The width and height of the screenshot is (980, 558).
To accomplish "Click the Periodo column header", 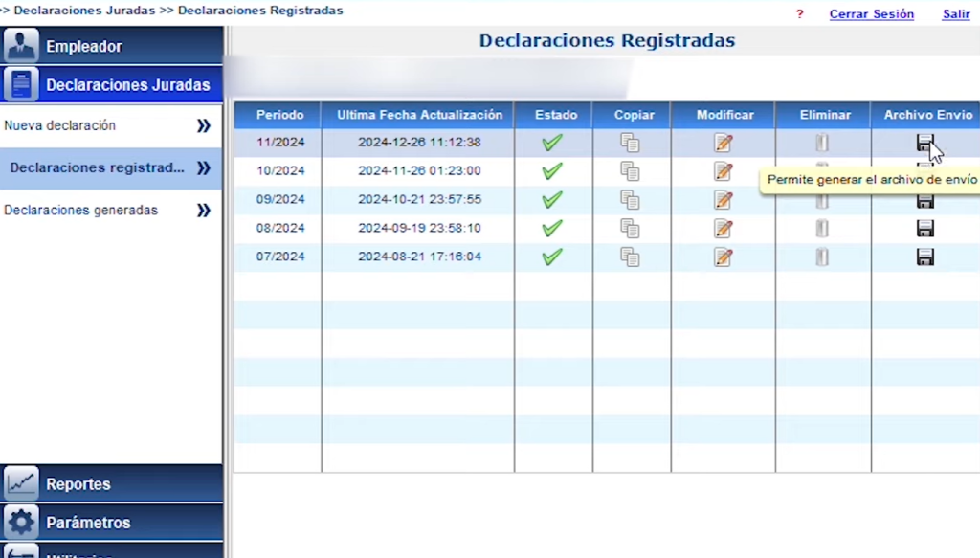I will [x=279, y=115].
